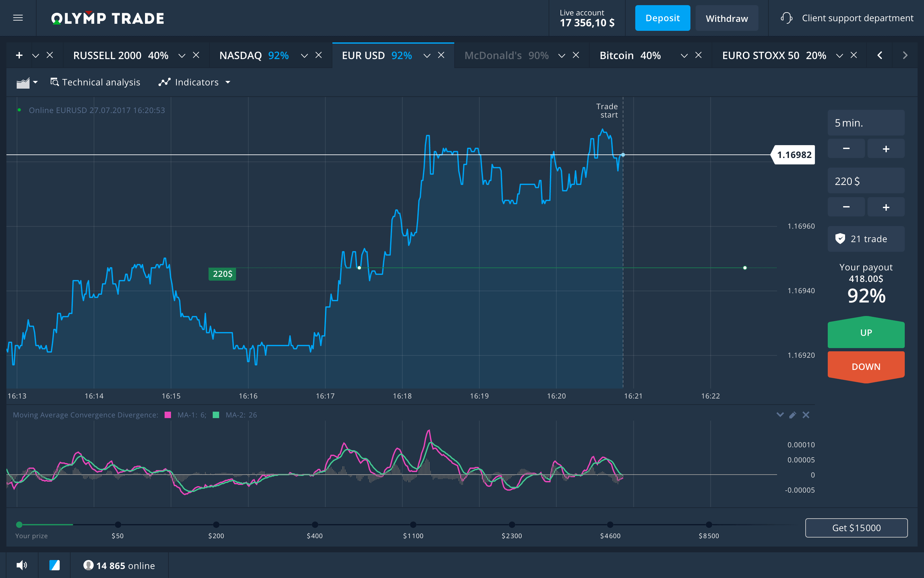Open the Indicators dropdown arrow
The width and height of the screenshot is (924, 578).
coord(228,82)
